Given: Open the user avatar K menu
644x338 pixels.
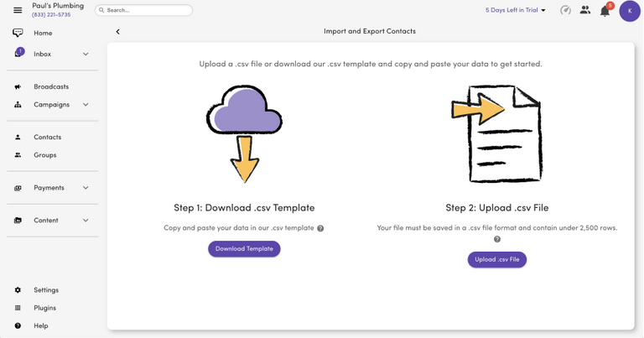Looking at the screenshot, I should (630, 11).
